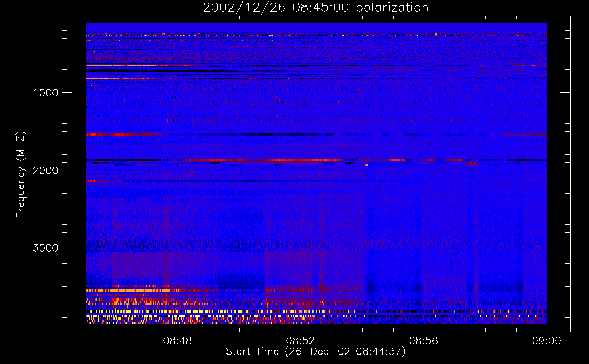Click the '09:00' time axis label
The height and width of the screenshot is (364, 589).
click(547, 341)
